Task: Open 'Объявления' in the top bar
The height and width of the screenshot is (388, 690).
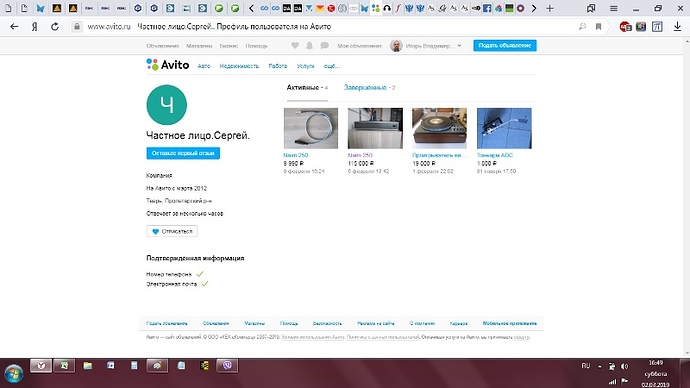Action: coord(162,46)
